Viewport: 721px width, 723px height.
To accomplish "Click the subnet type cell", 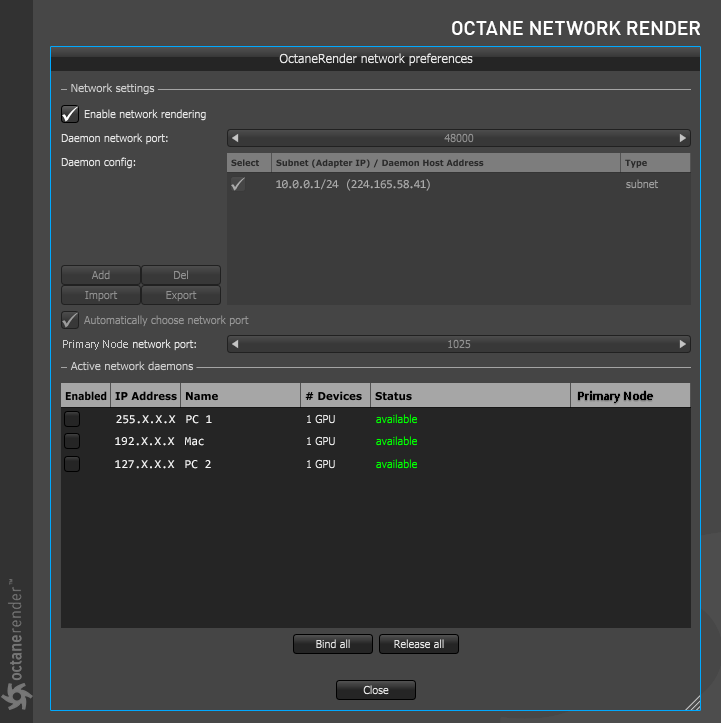I will click(x=642, y=184).
